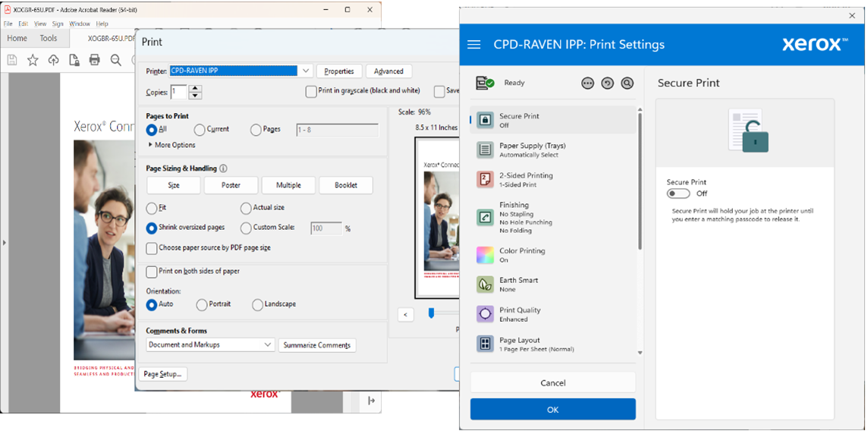Click the Advanced button
This screenshot has width=868, height=437.
coord(388,71)
